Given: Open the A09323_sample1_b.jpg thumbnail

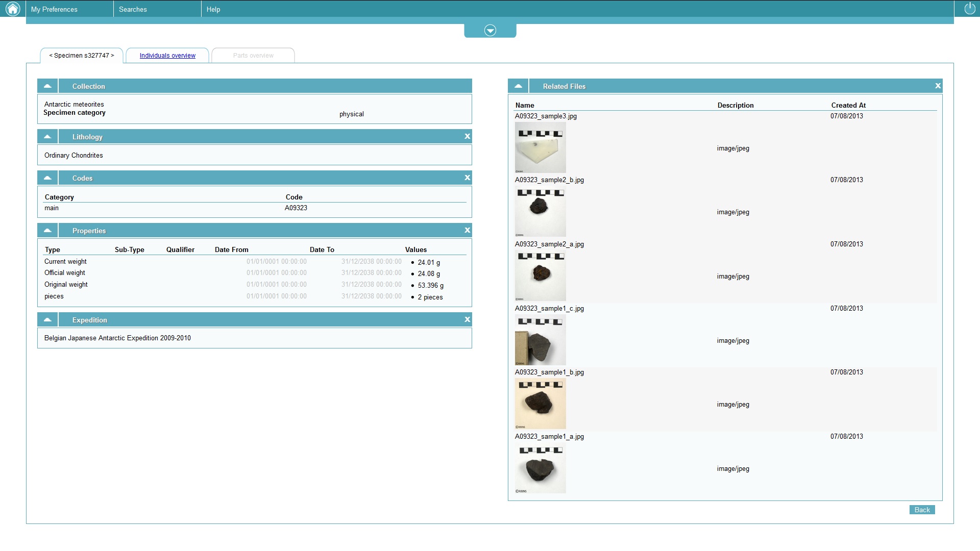Looking at the screenshot, I should [540, 404].
